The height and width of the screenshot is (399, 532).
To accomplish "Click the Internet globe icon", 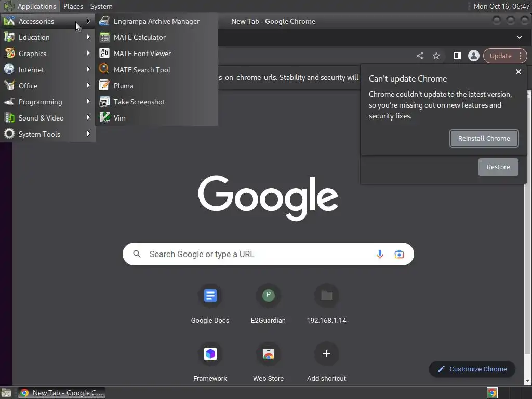I will [9, 69].
